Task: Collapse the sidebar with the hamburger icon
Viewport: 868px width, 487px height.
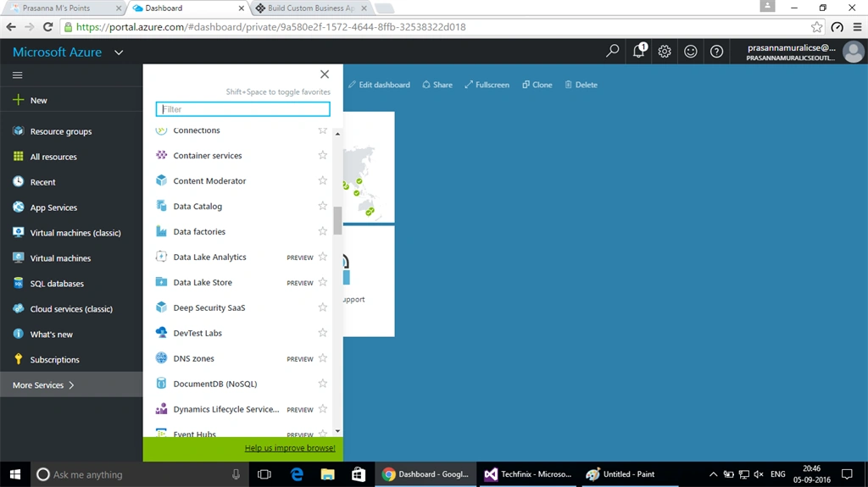Action: tap(18, 75)
